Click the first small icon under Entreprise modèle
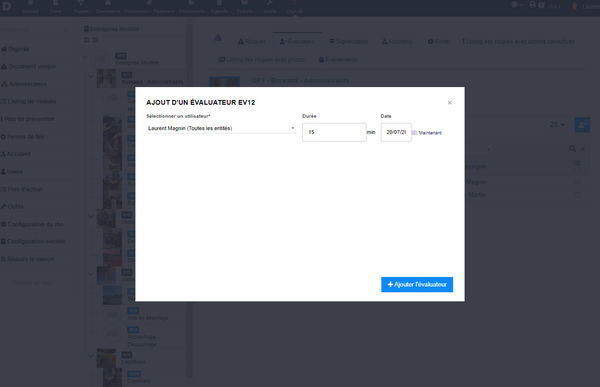The width and height of the screenshot is (600, 387). coord(86,40)
